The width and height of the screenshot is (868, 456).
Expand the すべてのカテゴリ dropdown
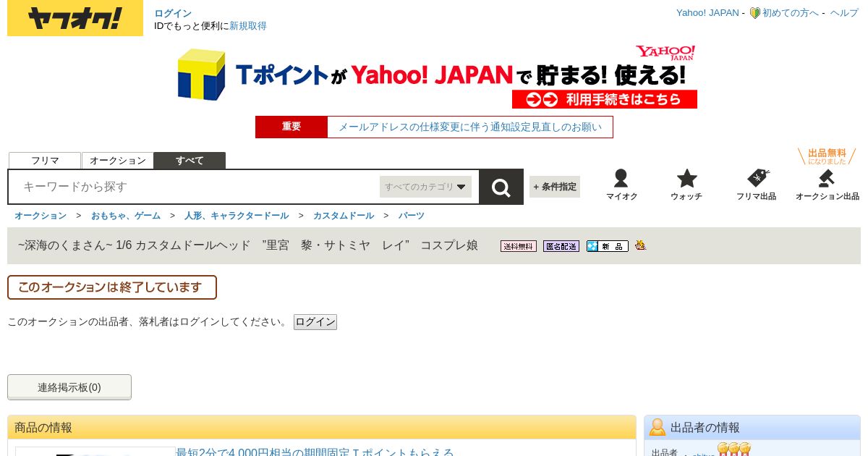coord(425,187)
